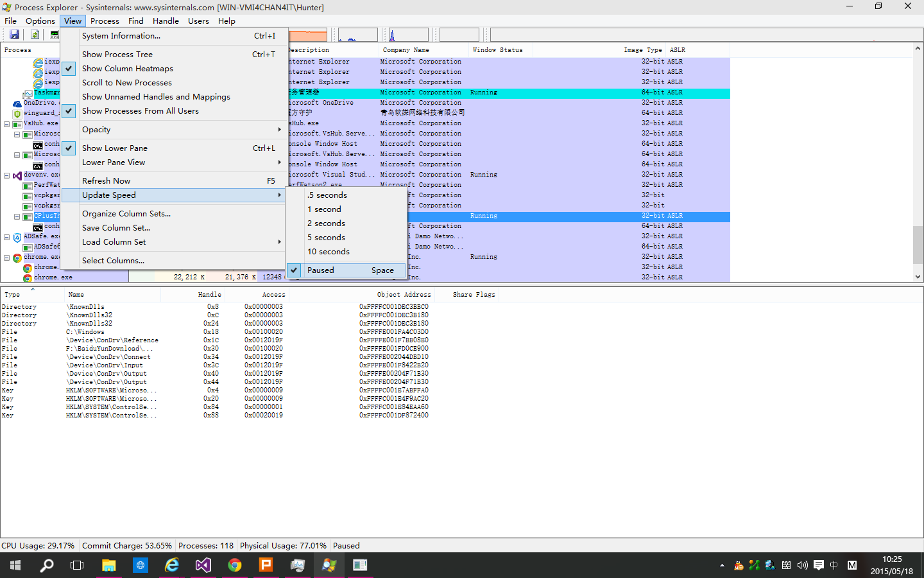924x578 pixels.
Task: Open the Process menu
Action: coord(105,21)
